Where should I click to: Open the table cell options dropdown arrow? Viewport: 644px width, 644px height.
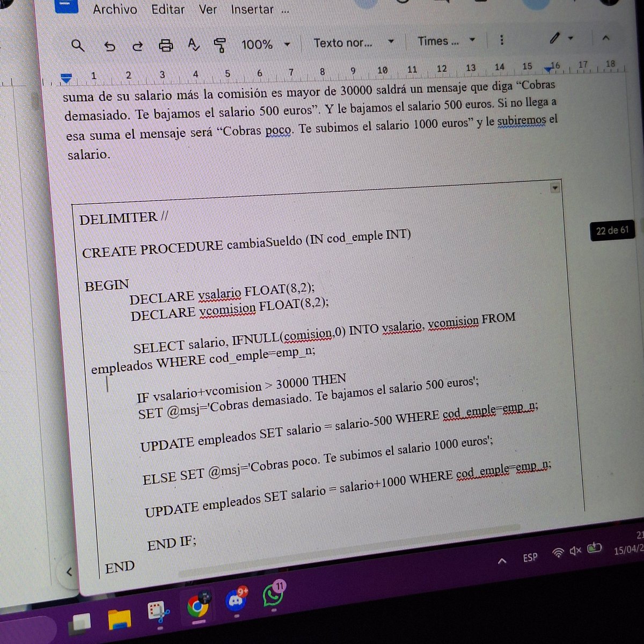coord(555,188)
